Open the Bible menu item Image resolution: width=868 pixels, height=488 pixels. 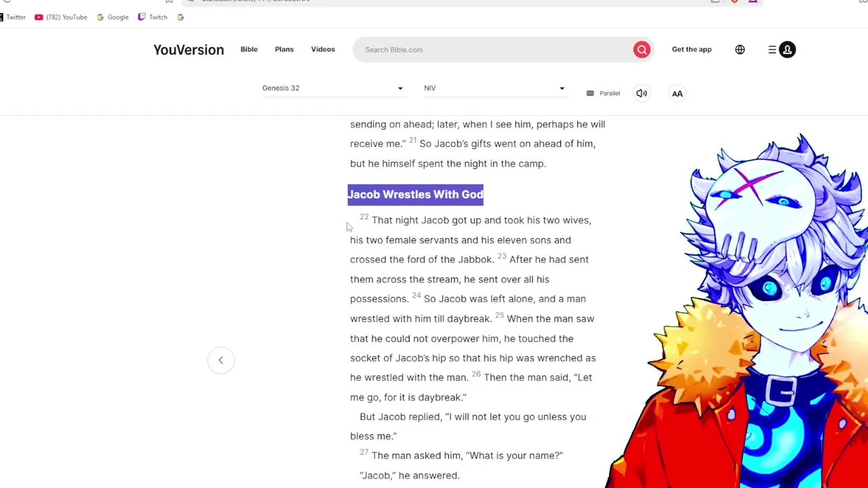(x=249, y=49)
